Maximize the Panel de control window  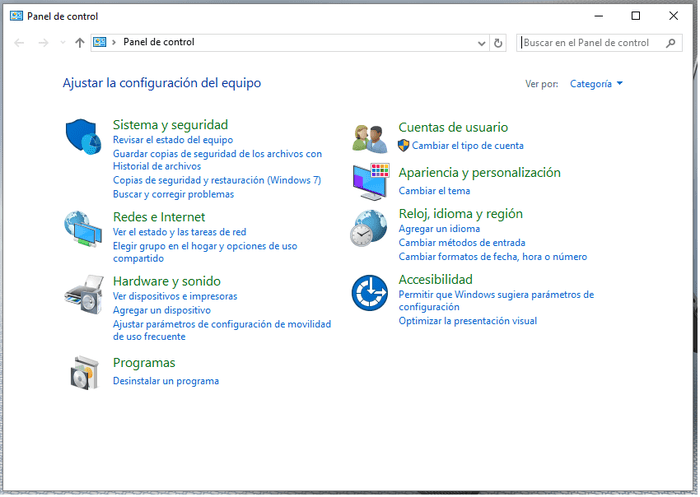[635, 17]
